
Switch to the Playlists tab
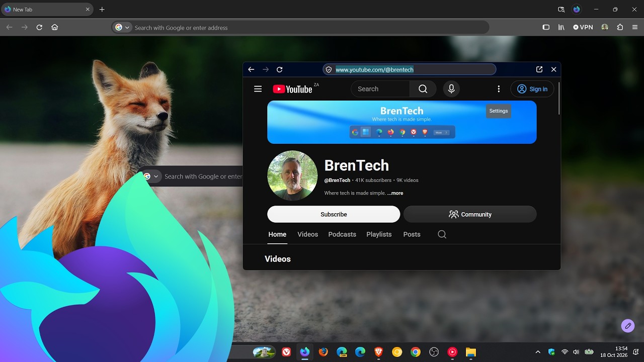[379, 234]
